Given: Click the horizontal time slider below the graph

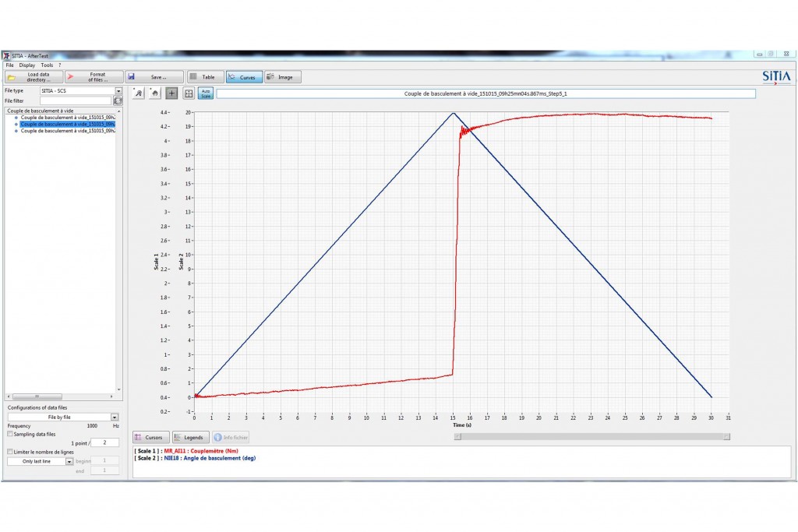Looking at the screenshot, I should coord(592,437).
